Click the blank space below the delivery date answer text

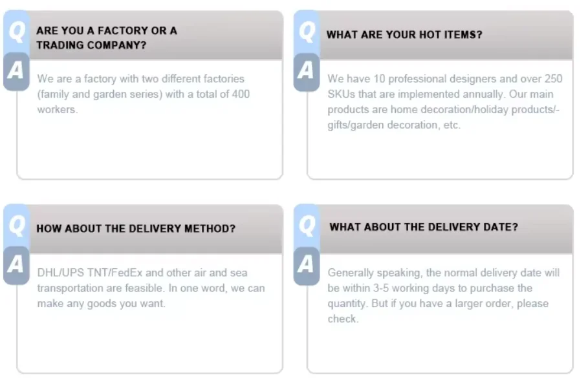pos(440,348)
